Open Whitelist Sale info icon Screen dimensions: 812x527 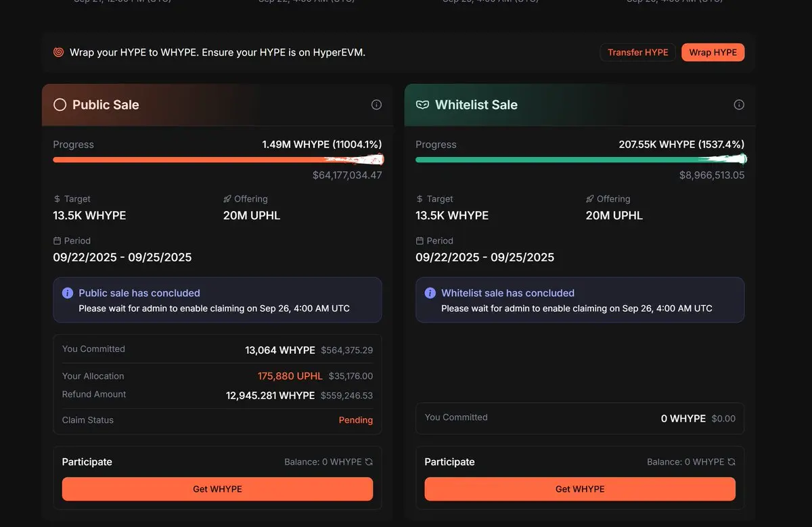pyautogui.click(x=739, y=105)
